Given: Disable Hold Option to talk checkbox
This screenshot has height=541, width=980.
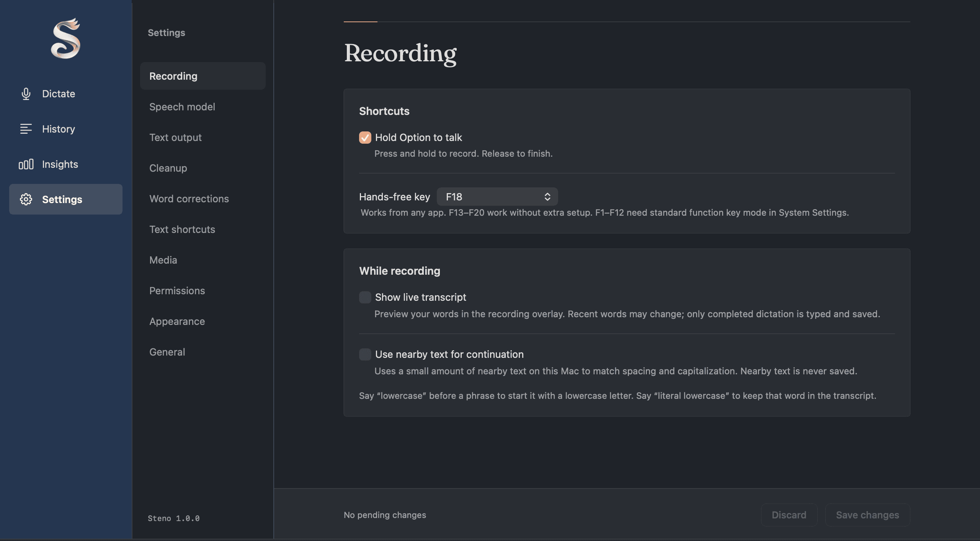Looking at the screenshot, I should tap(365, 138).
